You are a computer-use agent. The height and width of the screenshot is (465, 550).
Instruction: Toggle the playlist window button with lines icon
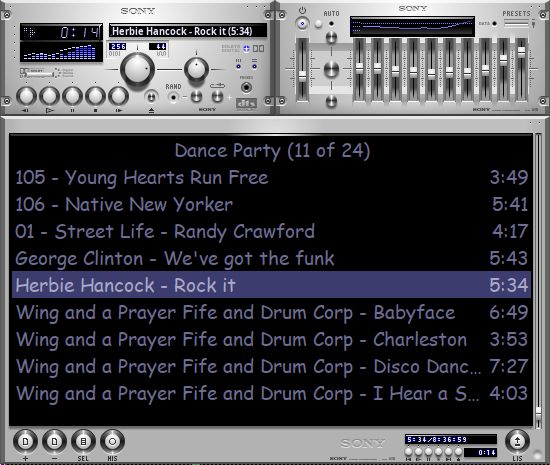click(255, 66)
